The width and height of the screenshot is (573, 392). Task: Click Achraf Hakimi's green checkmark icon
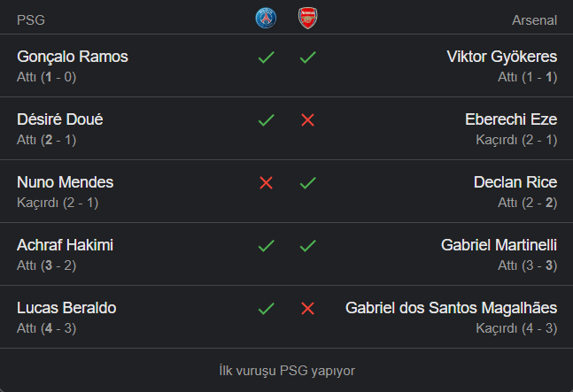coord(266,246)
